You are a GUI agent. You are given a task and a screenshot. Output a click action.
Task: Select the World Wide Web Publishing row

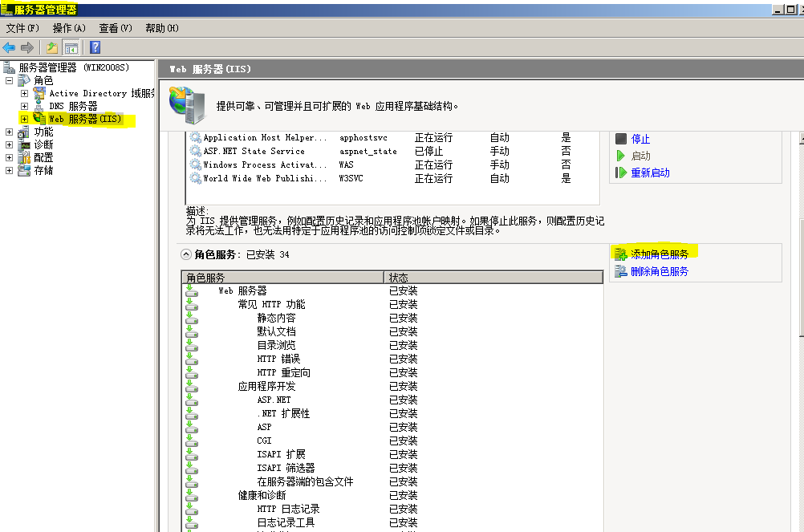click(392, 178)
